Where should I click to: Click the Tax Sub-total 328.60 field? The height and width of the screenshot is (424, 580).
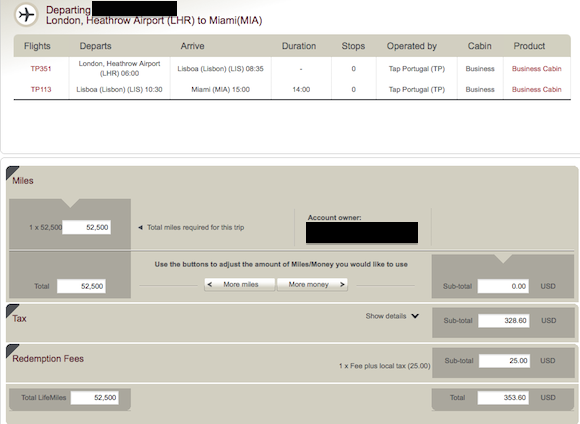pos(503,320)
